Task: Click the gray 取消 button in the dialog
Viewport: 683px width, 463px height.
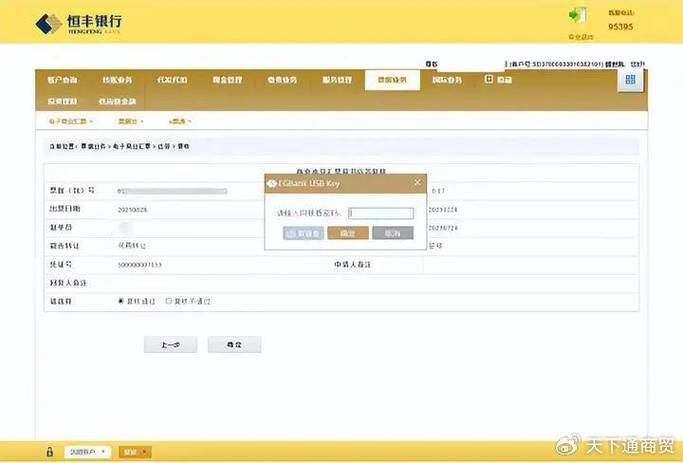Action: 393,233
